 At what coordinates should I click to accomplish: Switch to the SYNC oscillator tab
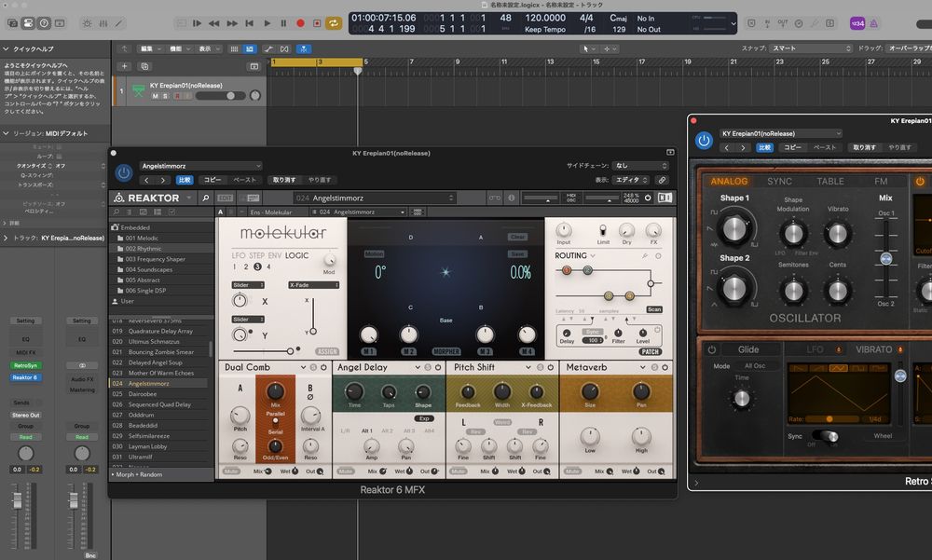coord(779,182)
